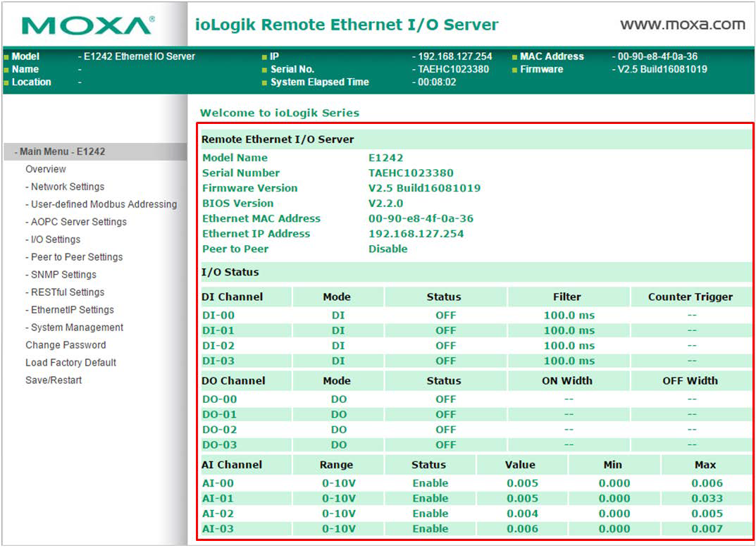Click DI-00 Filter value 100.0 ms
Viewport: 756px width, 548px height.
569,316
